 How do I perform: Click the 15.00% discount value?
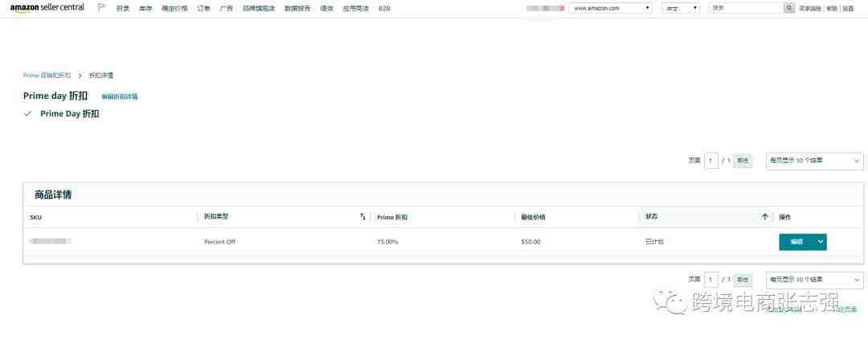[387, 242]
